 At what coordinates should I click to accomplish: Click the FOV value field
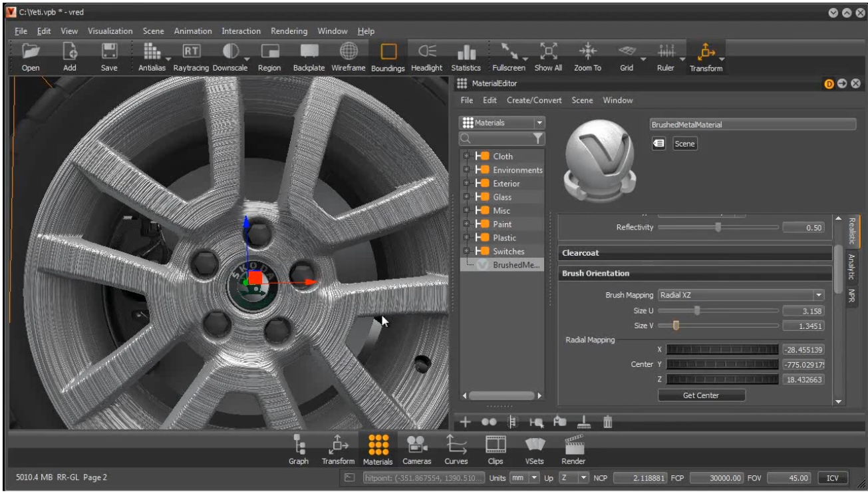click(x=789, y=478)
